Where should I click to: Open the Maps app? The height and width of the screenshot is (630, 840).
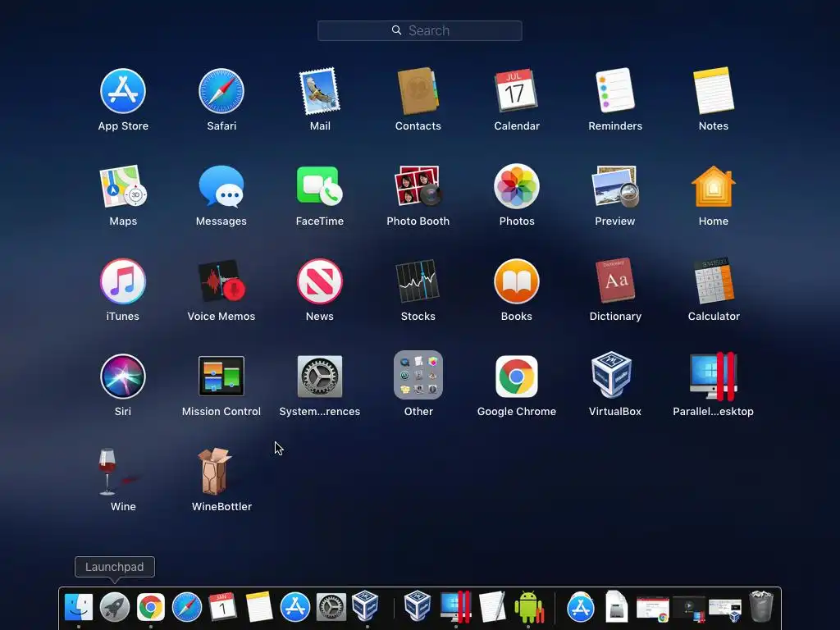(x=123, y=186)
